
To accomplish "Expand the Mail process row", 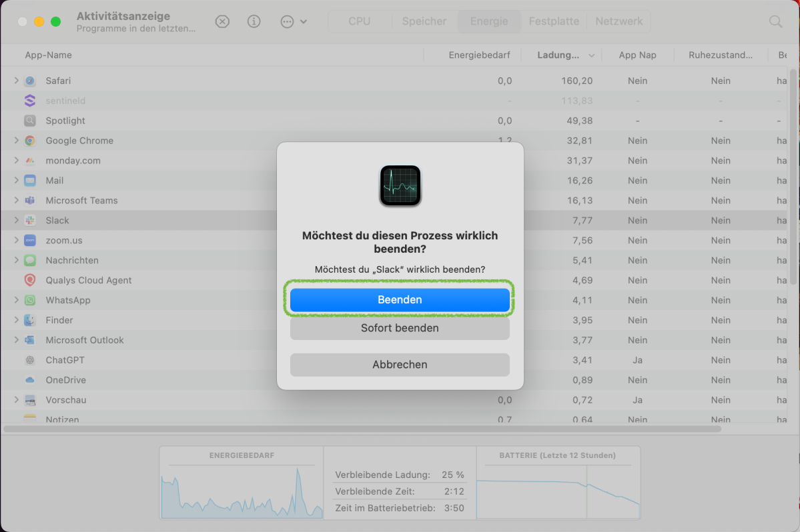I will (16, 181).
